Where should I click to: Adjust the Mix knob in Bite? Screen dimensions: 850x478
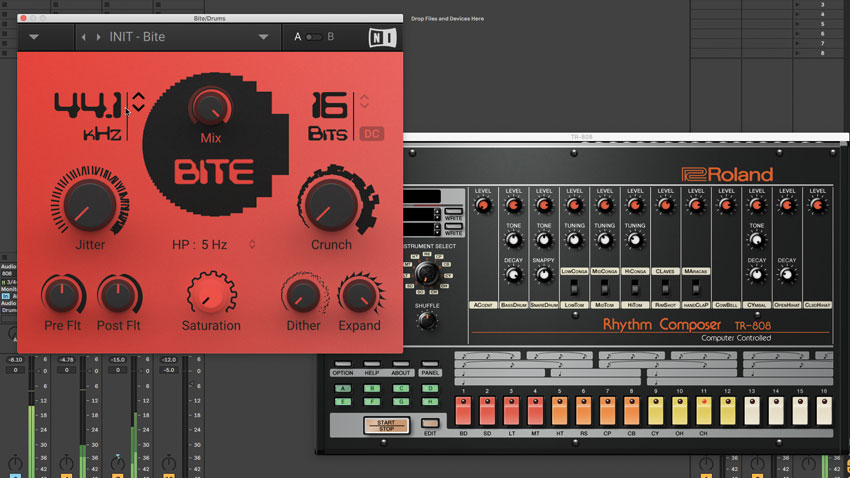pos(210,108)
